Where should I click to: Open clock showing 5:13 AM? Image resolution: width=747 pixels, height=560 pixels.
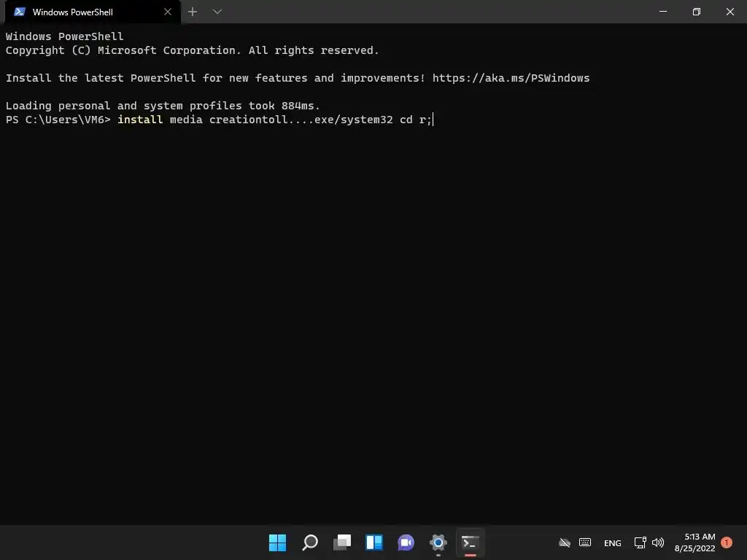(694, 542)
